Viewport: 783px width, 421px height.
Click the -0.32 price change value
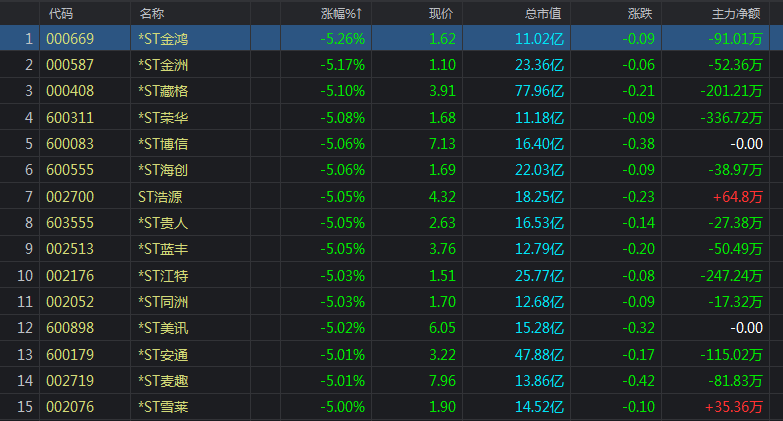[638, 328]
